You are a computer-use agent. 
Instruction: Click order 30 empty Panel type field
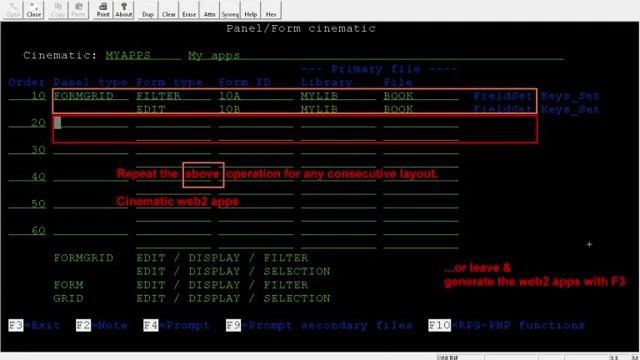(x=91, y=150)
